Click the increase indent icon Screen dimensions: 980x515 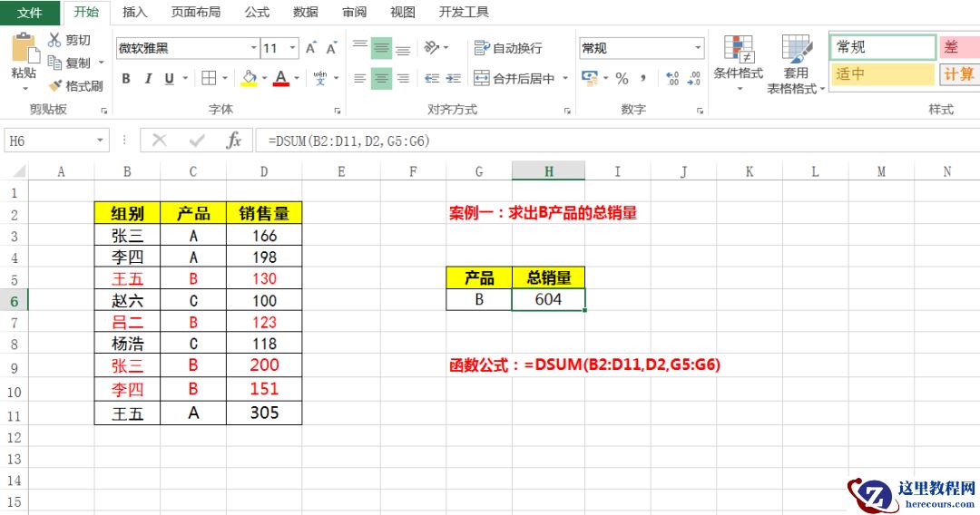coord(454,78)
